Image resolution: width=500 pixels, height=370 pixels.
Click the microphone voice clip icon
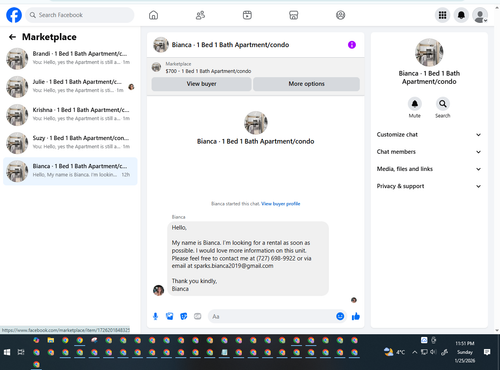(155, 316)
